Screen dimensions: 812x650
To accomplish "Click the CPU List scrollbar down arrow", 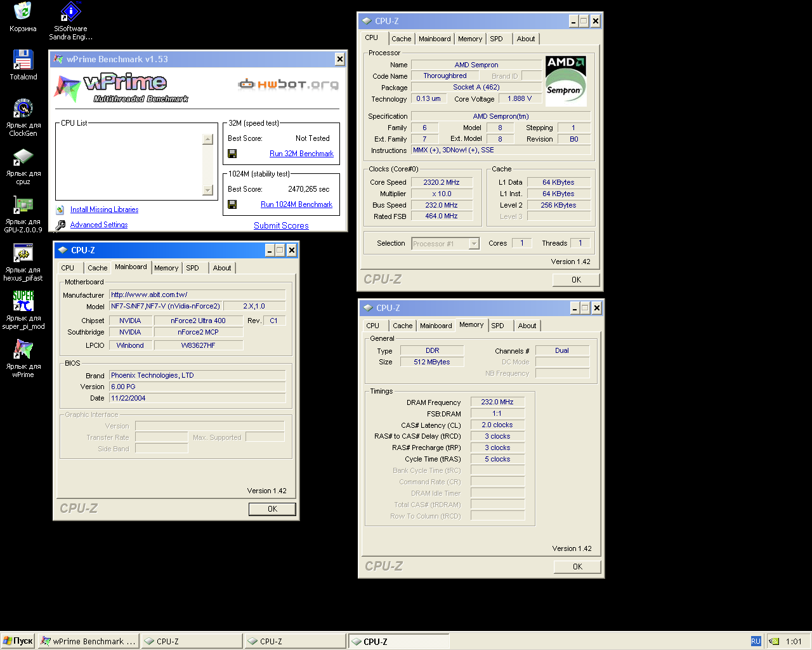I will click(x=207, y=190).
